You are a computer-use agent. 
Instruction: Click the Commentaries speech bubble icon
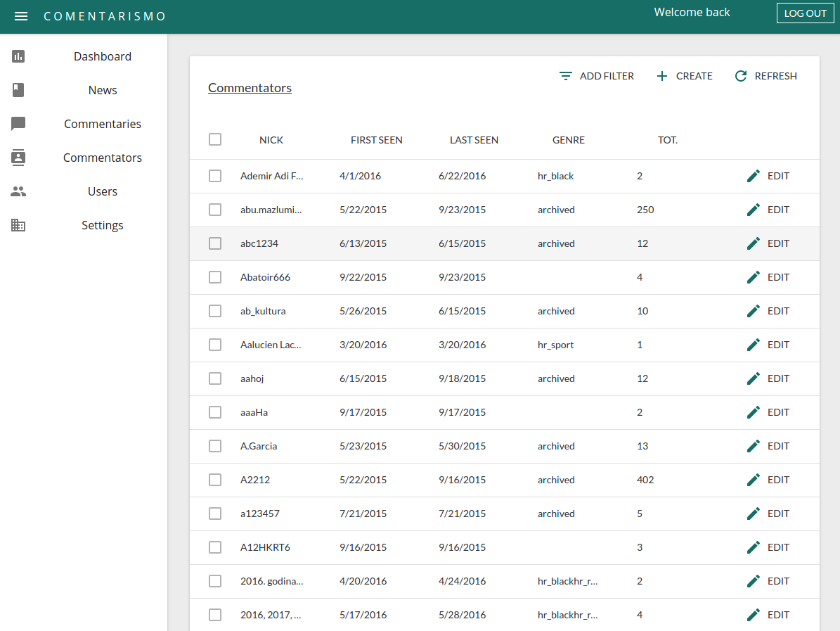point(18,124)
